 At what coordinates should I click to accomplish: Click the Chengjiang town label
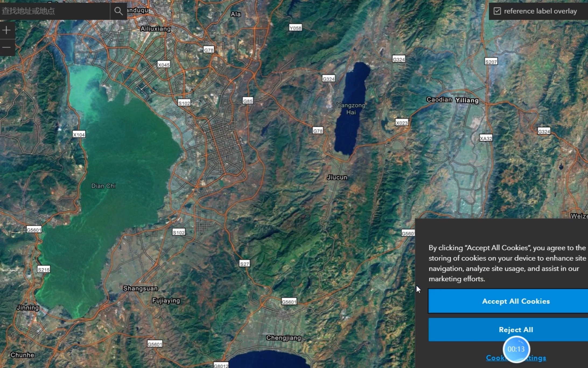pyautogui.click(x=283, y=338)
